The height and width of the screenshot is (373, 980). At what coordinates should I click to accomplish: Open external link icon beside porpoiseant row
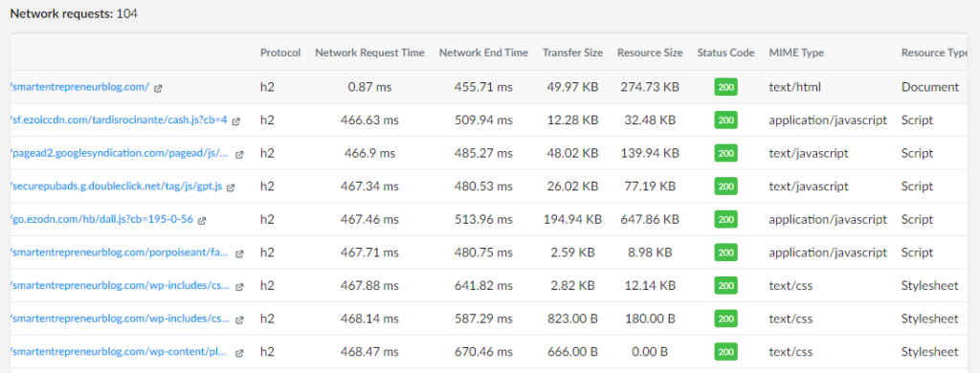tap(239, 253)
